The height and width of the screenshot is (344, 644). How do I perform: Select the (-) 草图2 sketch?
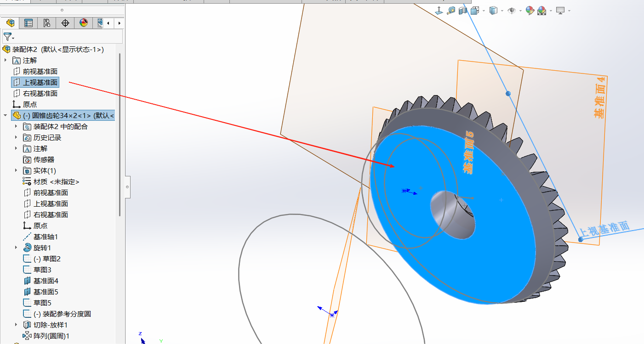coord(42,259)
